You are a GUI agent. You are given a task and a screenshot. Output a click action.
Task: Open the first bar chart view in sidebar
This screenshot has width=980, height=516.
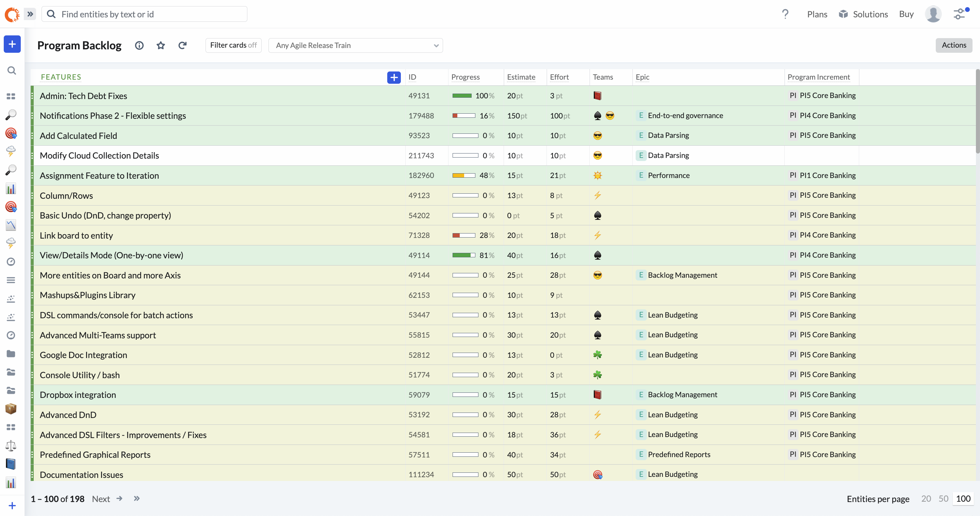(x=11, y=188)
